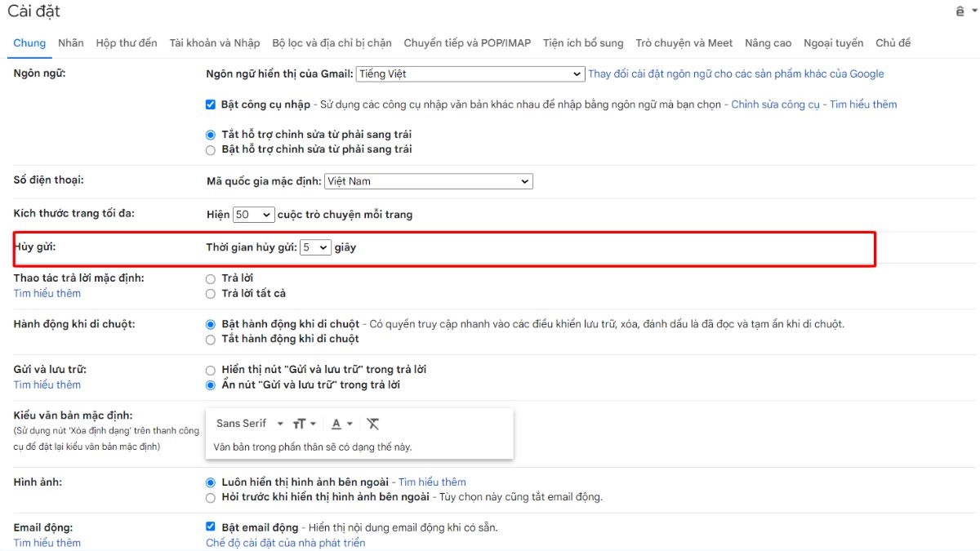Select Bật hỗ trợ chỉnh sửa từ phải sang trái
980x551 pixels.
click(211, 150)
